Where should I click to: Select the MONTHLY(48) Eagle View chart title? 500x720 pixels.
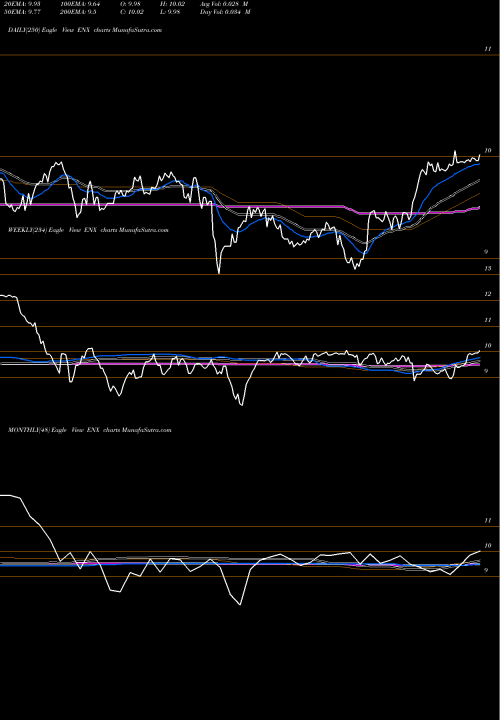click(x=90, y=430)
